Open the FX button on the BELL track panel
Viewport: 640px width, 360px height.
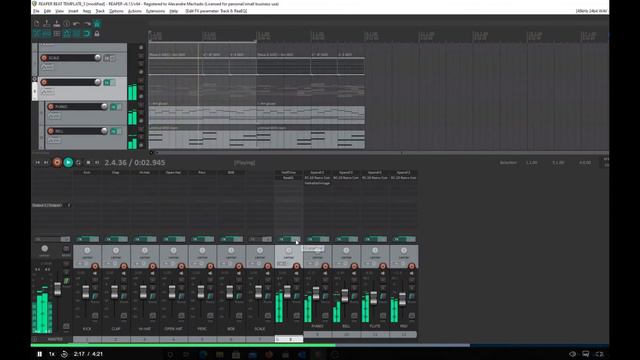pyautogui.click(x=114, y=131)
